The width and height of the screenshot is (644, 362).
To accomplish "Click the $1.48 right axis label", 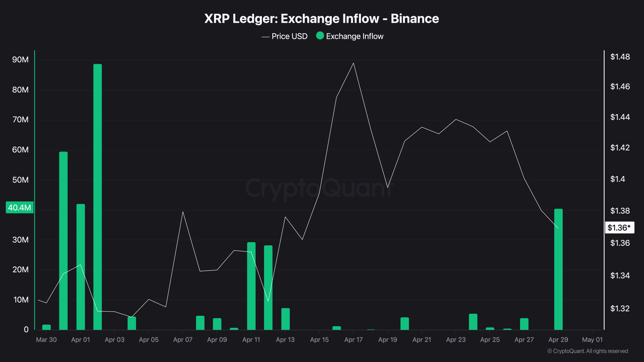I will [620, 57].
